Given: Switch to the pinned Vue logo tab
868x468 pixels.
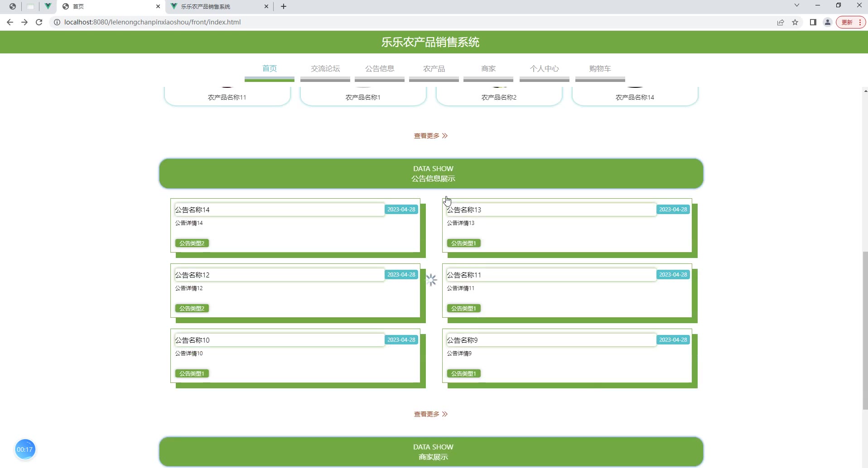Looking at the screenshot, I should 48,6.
